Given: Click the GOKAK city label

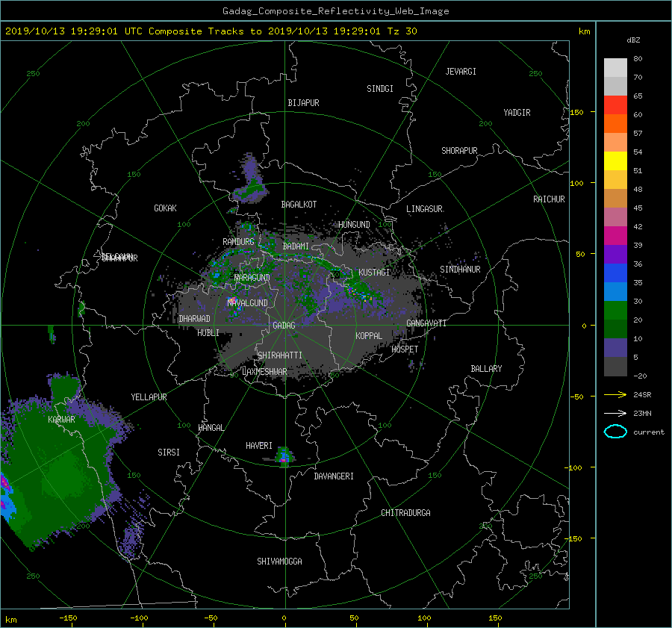Looking at the screenshot, I should (x=165, y=208).
